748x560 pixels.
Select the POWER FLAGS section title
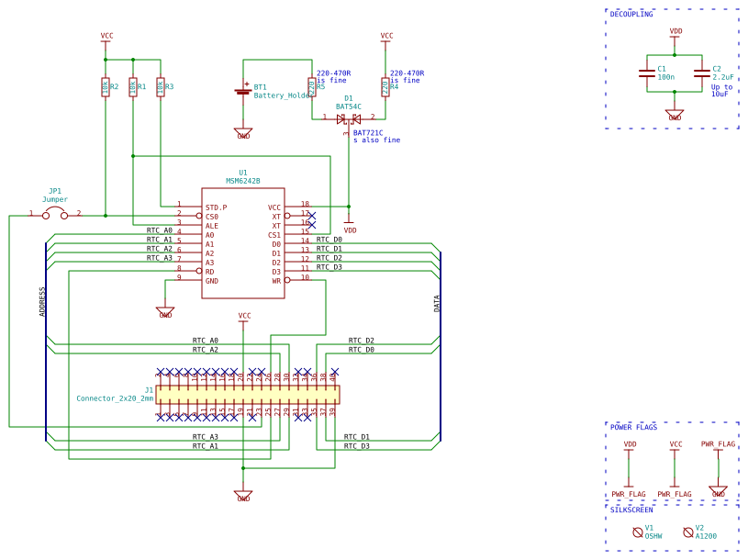coord(633,428)
